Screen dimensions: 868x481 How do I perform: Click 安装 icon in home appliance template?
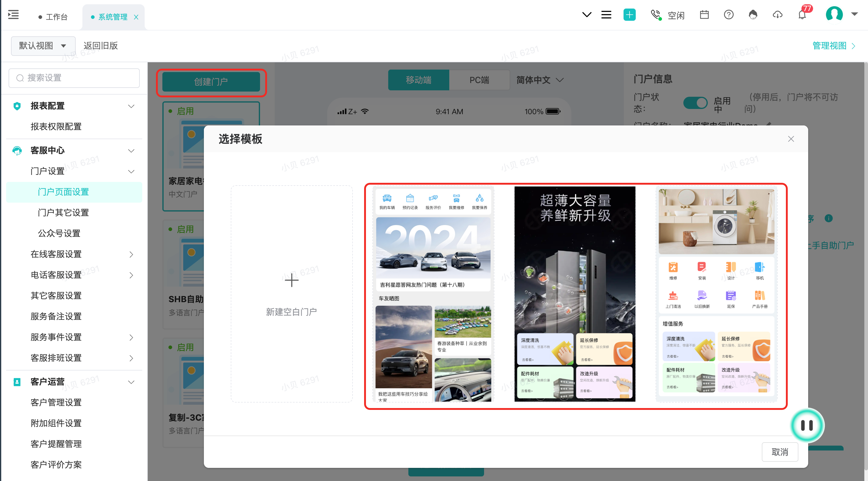pos(702,267)
